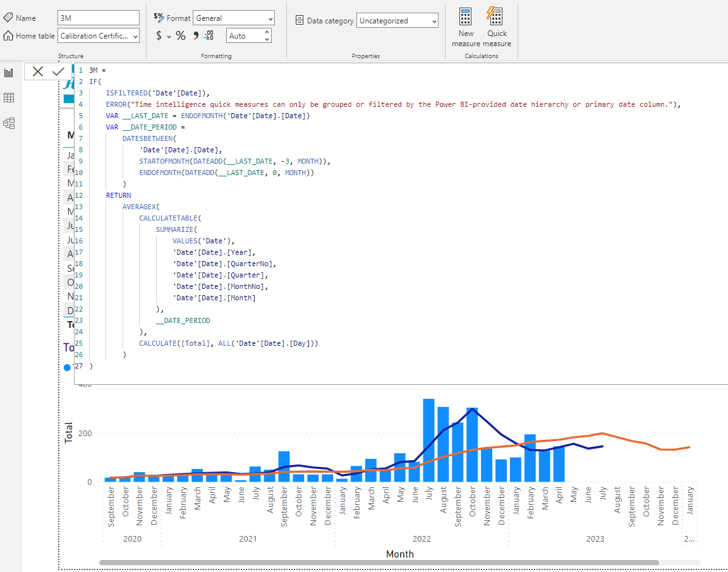
Task: Click DATESBETWEEN on line 7
Action: pos(148,138)
